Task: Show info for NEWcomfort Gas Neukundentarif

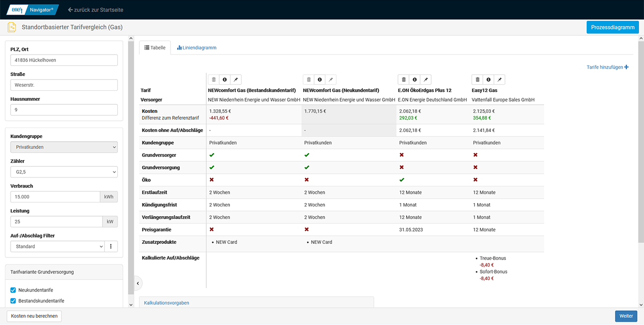Action: click(x=319, y=80)
